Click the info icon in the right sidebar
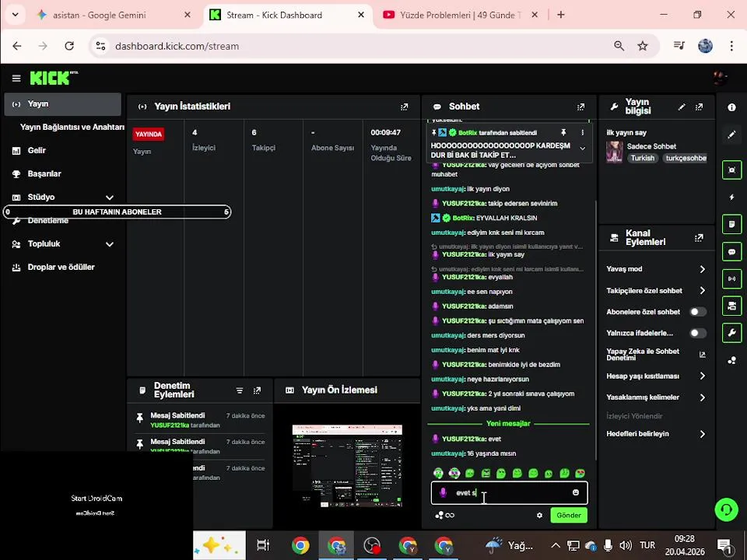 click(731, 107)
